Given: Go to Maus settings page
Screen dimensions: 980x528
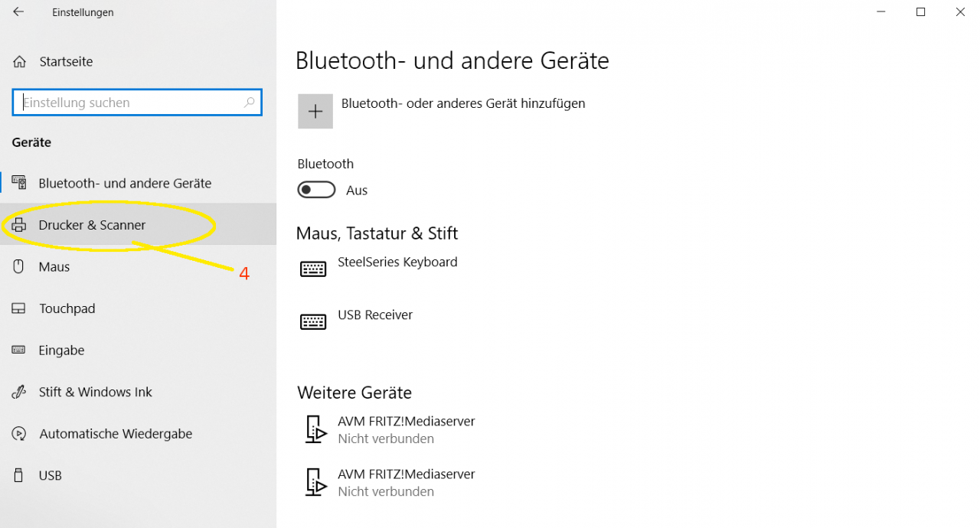Looking at the screenshot, I should [138, 266].
